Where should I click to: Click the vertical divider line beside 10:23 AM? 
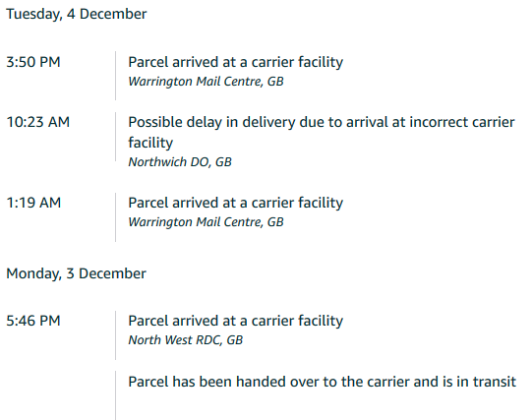pyautogui.click(x=115, y=137)
